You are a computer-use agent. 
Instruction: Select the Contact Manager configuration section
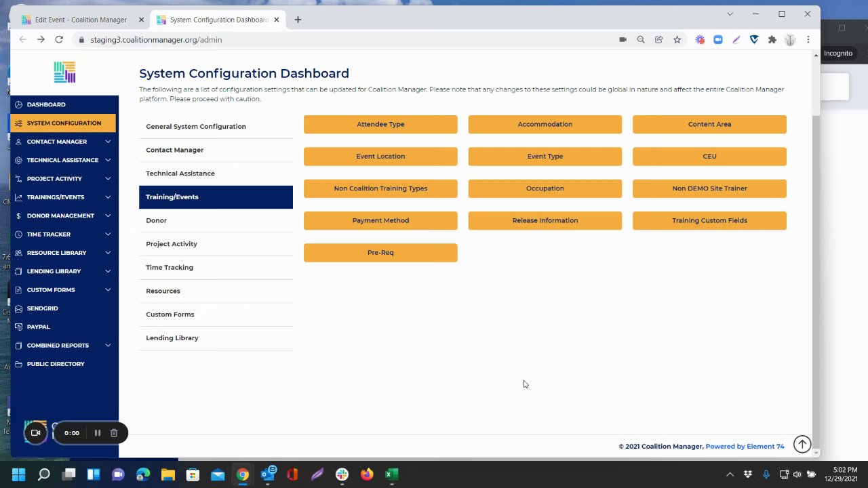coord(216,150)
